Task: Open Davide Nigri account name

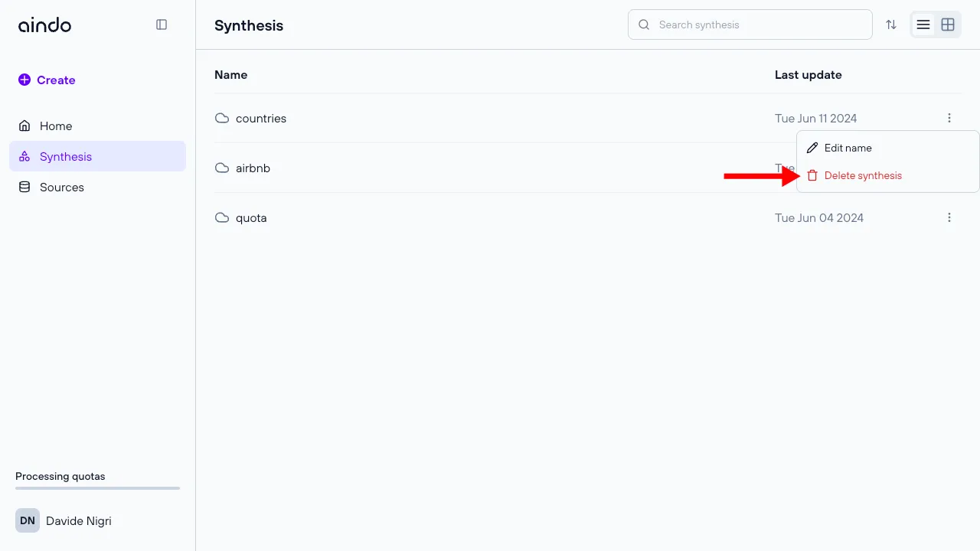Action: coord(78,520)
